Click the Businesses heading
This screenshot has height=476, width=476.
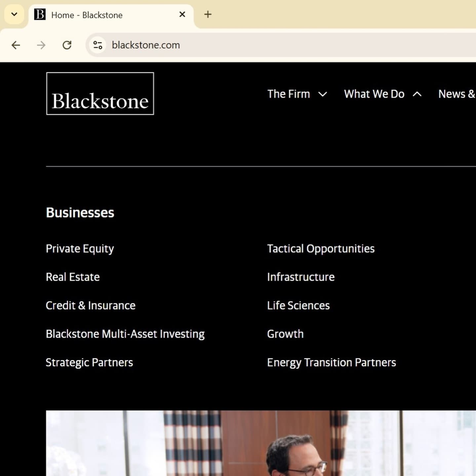(80, 213)
